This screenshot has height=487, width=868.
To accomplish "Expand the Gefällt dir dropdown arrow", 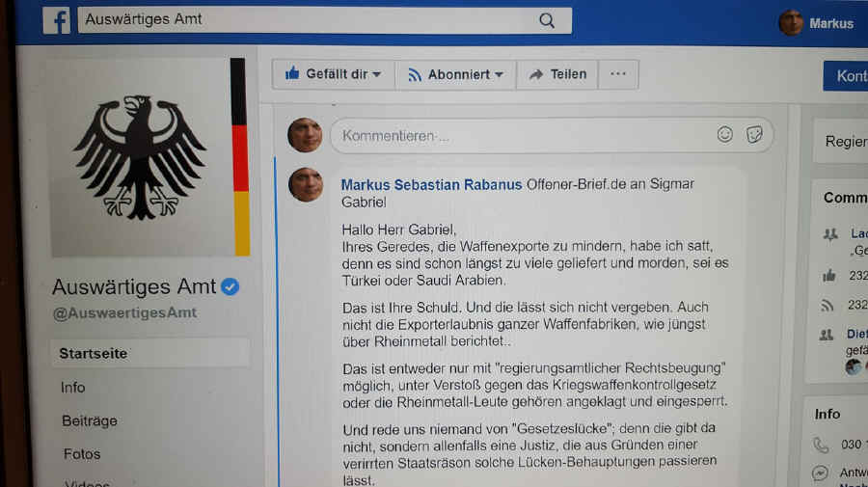I will tap(377, 74).
